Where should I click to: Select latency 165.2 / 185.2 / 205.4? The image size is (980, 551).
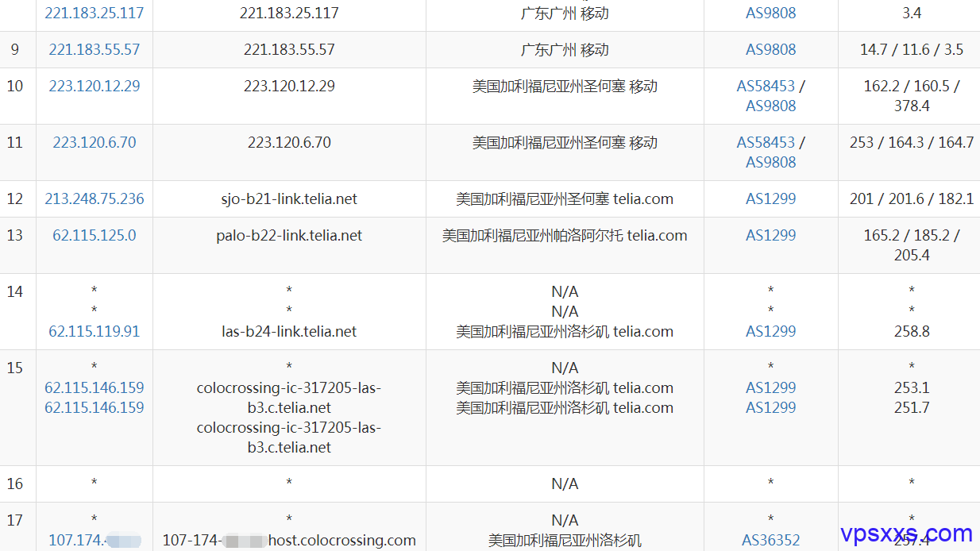point(912,245)
